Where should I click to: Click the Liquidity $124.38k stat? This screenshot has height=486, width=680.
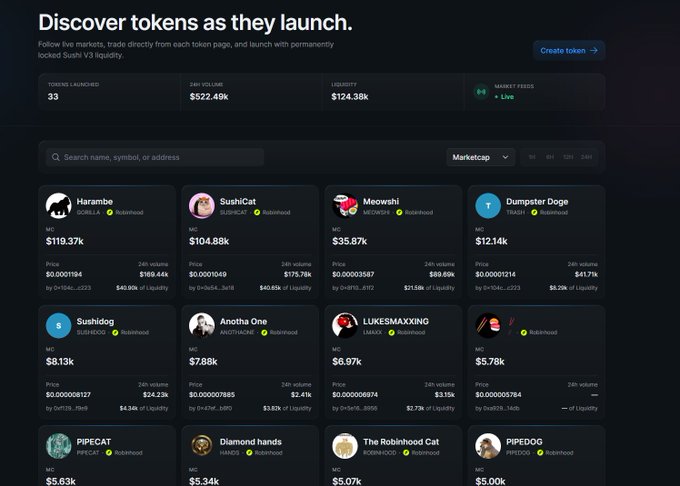pyautogui.click(x=393, y=91)
